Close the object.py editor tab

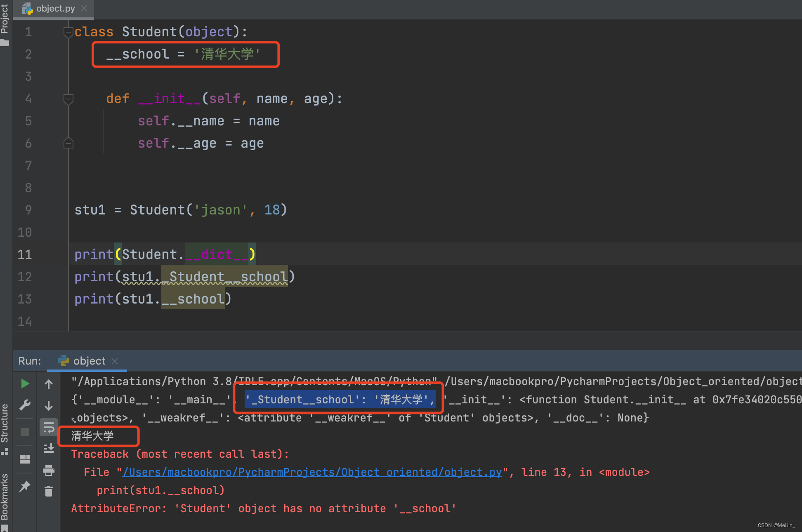pyautogui.click(x=84, y=9)
